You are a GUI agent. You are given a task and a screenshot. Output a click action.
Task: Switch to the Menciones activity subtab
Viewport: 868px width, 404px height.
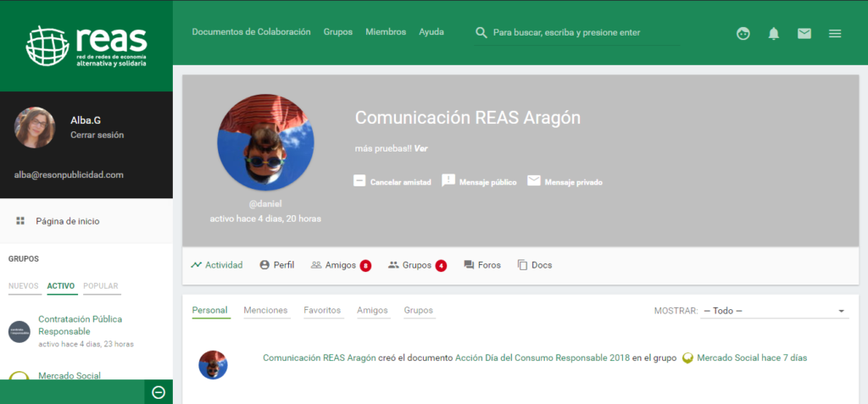point(265,311)
